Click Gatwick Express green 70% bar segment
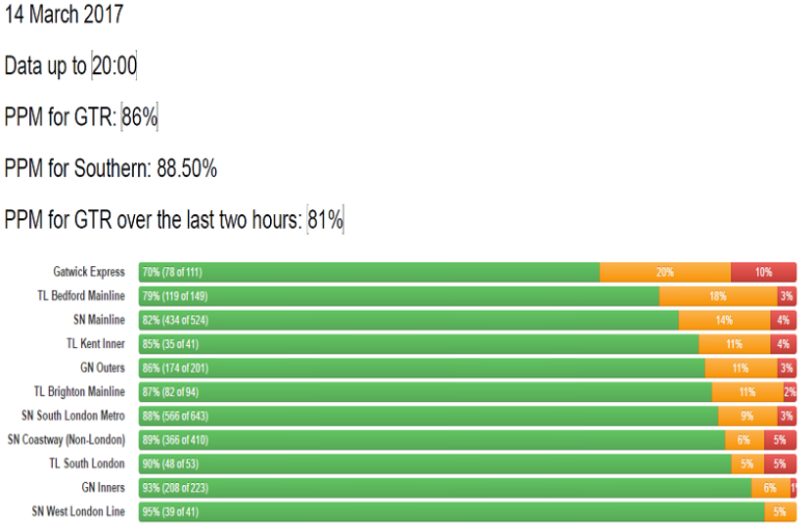812x528 pixels. pos(369,273)
